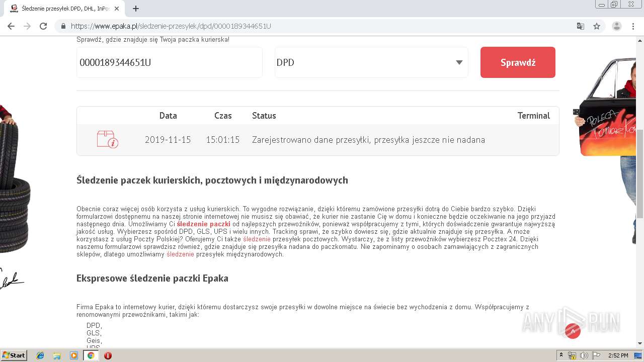
Task: Switch to Chrome taskbar button
Action: point(91,355)
